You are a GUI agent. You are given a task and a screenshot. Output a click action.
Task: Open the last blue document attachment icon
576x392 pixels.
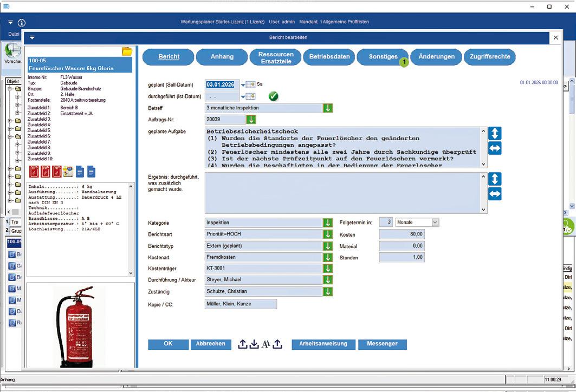[x=91, y=172]
